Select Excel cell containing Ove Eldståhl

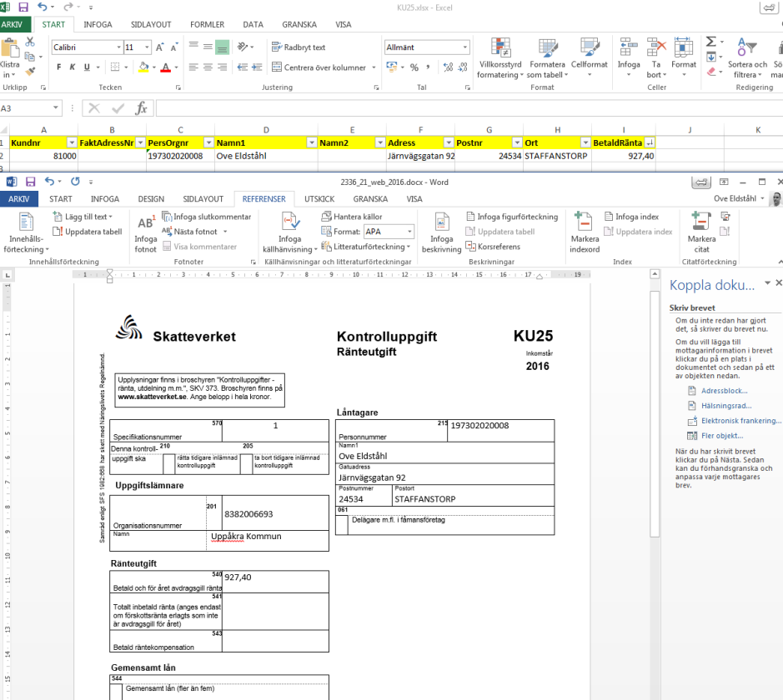point(266,156)
